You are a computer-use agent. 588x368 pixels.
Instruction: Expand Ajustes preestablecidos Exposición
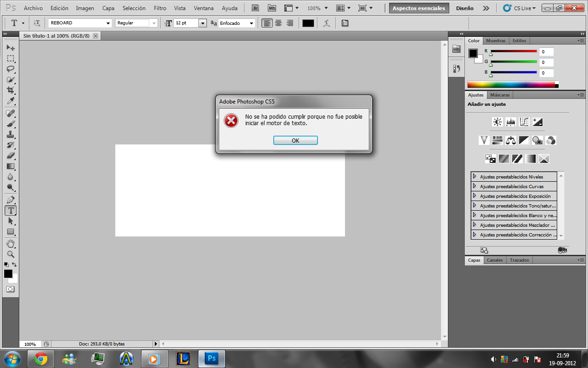[x=475, y=196]
